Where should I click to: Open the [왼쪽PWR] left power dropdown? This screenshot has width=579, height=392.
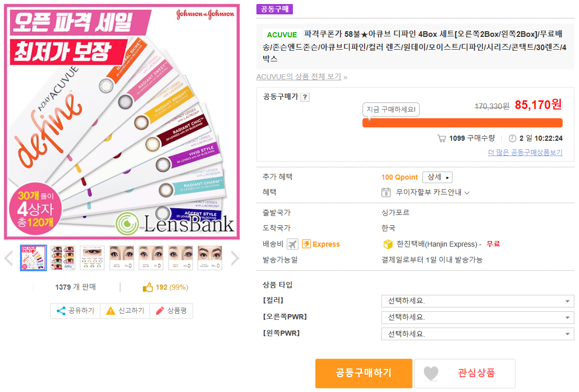[x=478, y=334]
